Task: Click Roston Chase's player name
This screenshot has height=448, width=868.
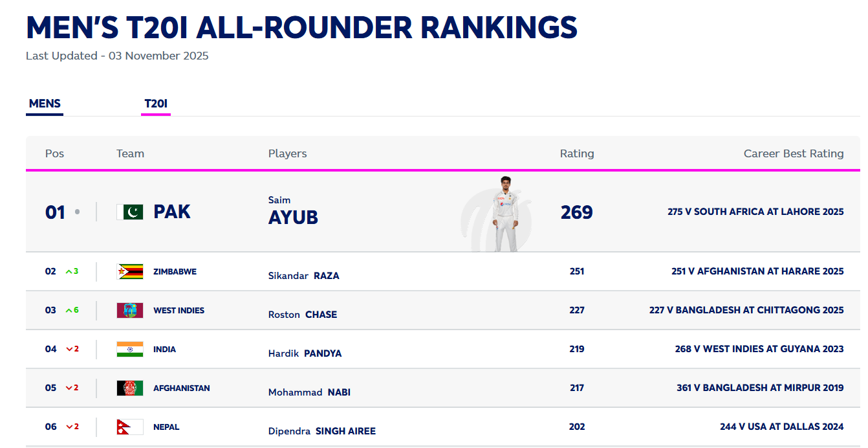Action: (303, 315)
